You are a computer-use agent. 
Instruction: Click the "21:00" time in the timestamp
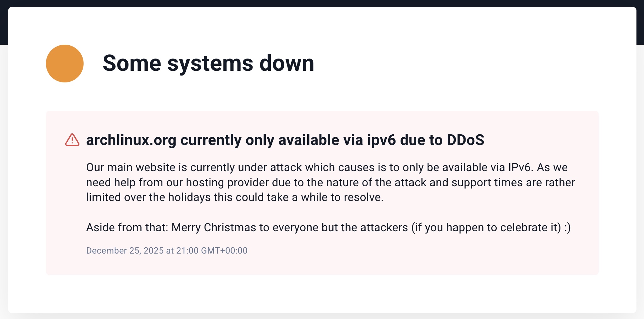point(187,250)
